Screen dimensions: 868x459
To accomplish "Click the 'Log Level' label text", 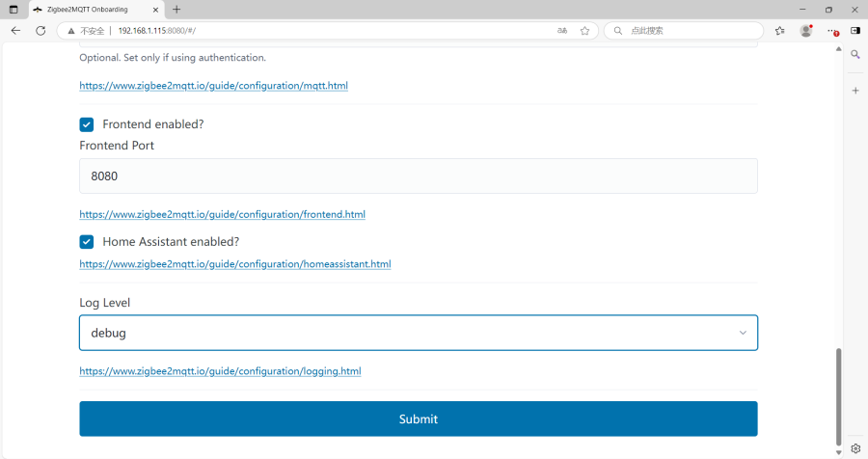I will point(104,303).
